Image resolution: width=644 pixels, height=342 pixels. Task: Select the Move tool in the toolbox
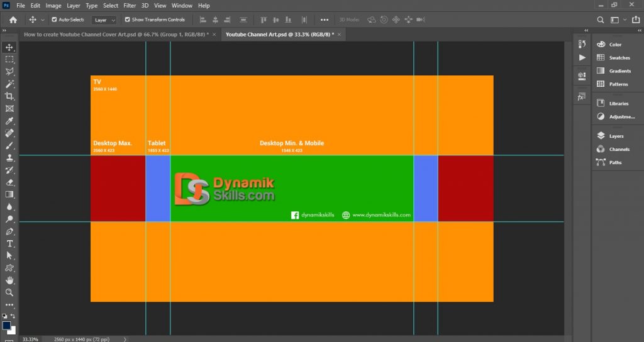9,47
